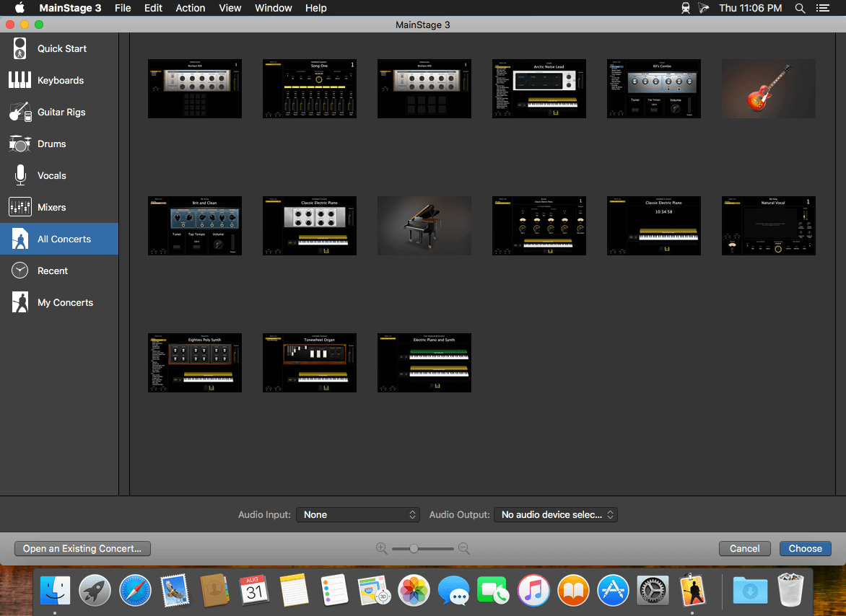Select the Drums category icon
Viewport: 846px width, 616px height.
pos(20,144)
